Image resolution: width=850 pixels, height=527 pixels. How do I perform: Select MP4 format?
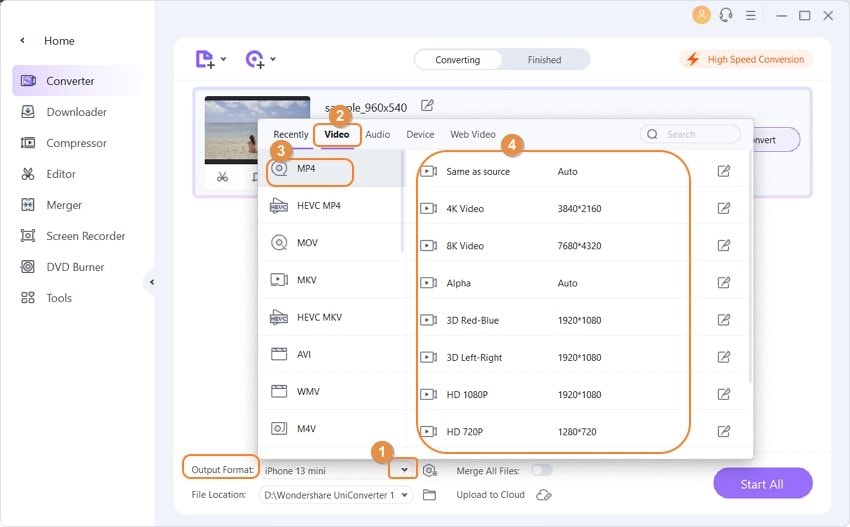click(331, 169)
